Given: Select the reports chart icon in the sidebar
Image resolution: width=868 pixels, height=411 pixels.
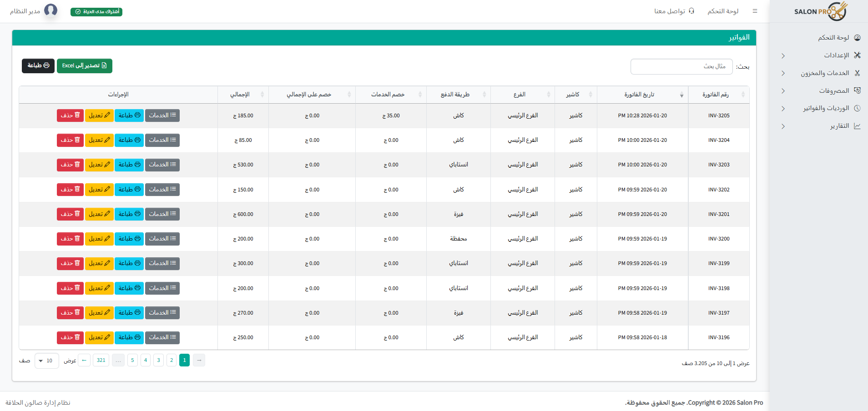Looking at the screenshot, I should [857, 126].
